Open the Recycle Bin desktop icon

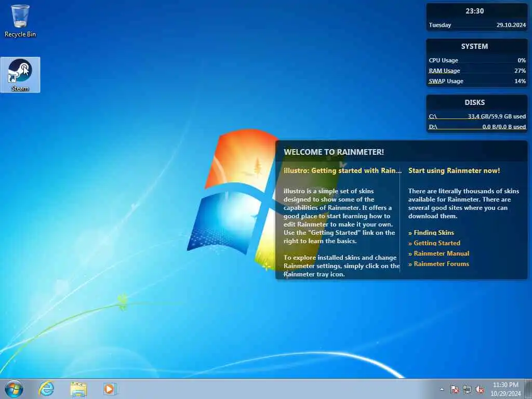point(20,20)
